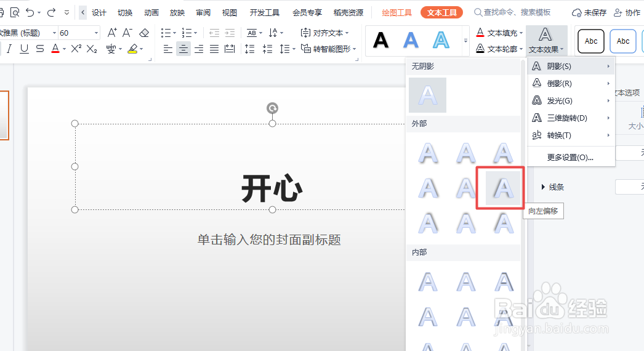Open the 设计 tab
The height and width of the screenshot is (351, 644).
[99, 13]
